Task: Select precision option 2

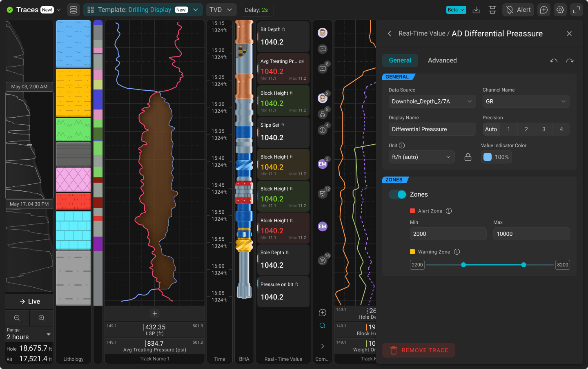Action: (x=526, y=129)
